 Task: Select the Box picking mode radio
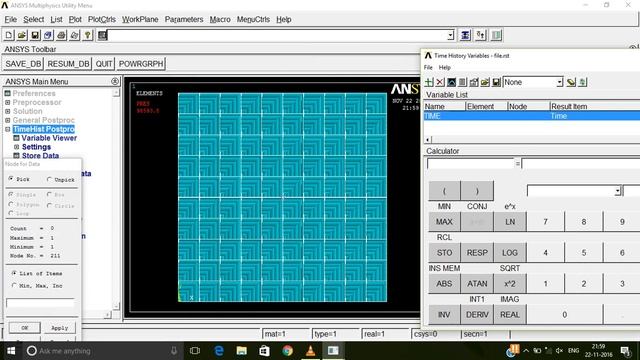coord(49,194)
